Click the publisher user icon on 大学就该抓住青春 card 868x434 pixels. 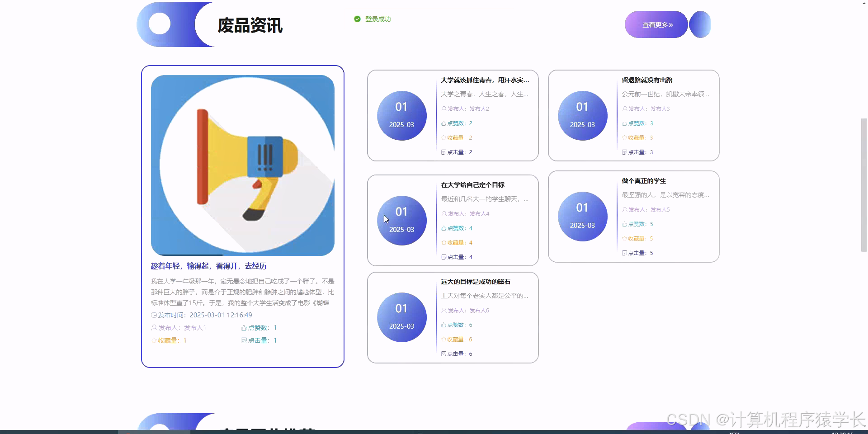[444, 108]
